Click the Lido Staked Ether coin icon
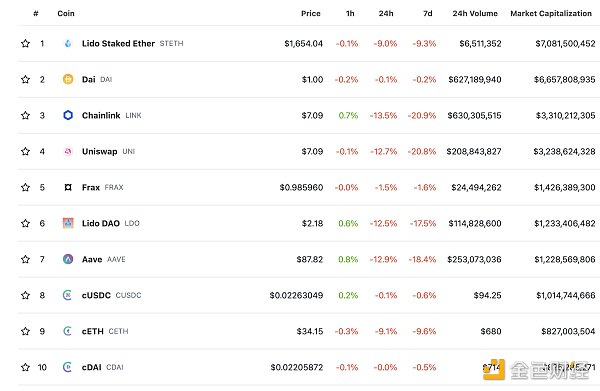The height and width of the screenshot is (391, 600). pos(68,44)
